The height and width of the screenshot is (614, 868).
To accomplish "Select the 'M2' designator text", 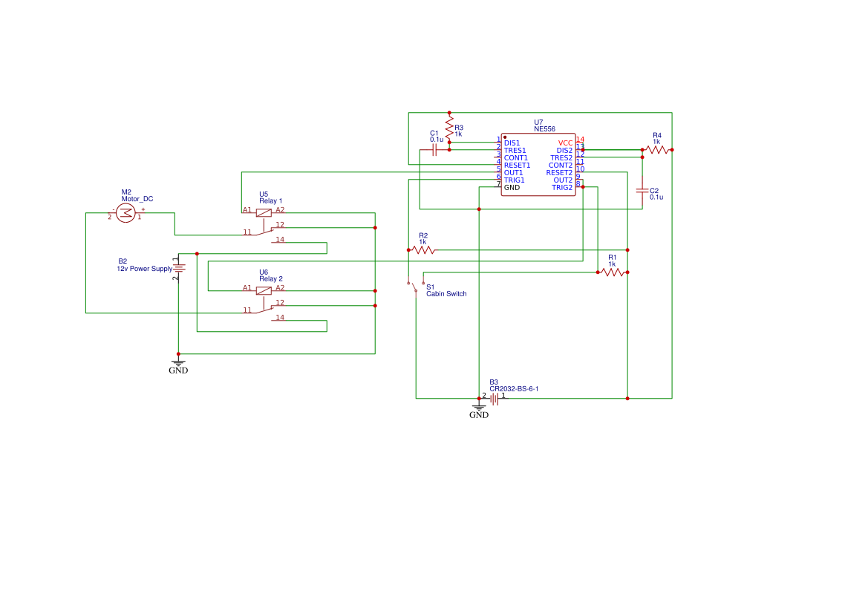I will click(126, 192).
